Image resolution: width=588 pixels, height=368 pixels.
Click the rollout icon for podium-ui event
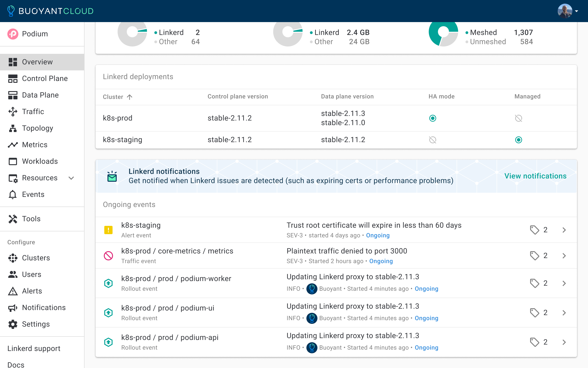click(x=108, y=313)
